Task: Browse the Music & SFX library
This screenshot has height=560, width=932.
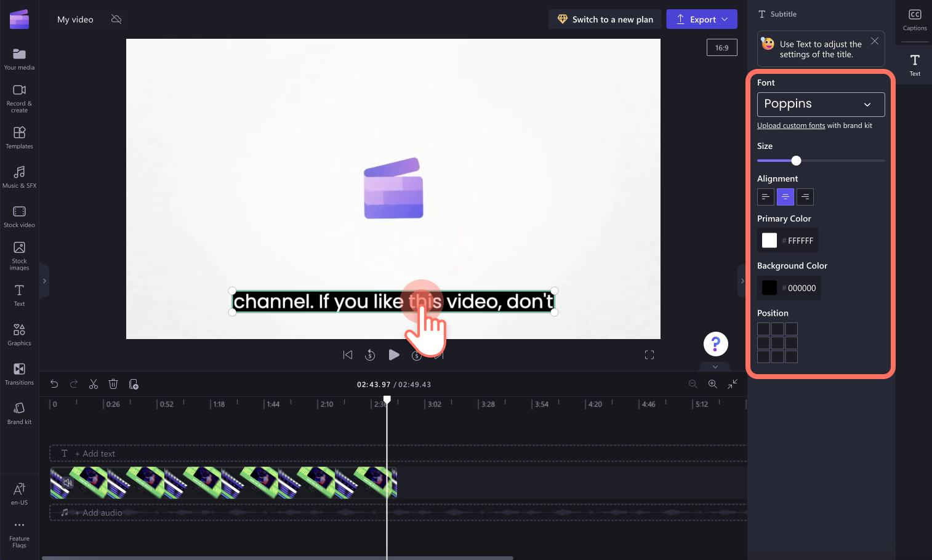Action: (19, 177)
